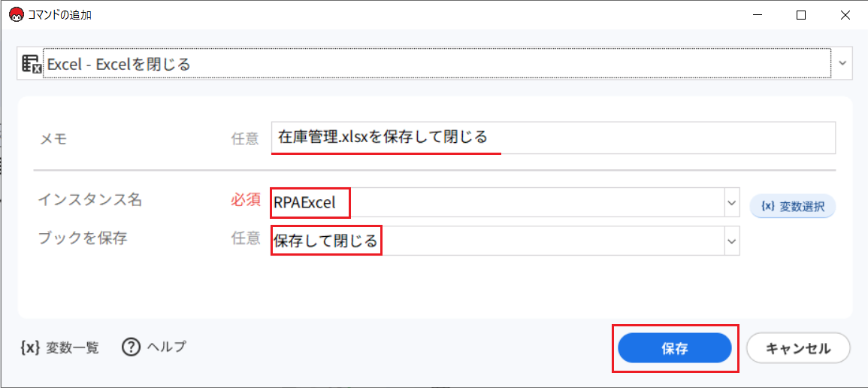Click the ブックを保存 label text
The image size is (868, 388).
[83, 238]
